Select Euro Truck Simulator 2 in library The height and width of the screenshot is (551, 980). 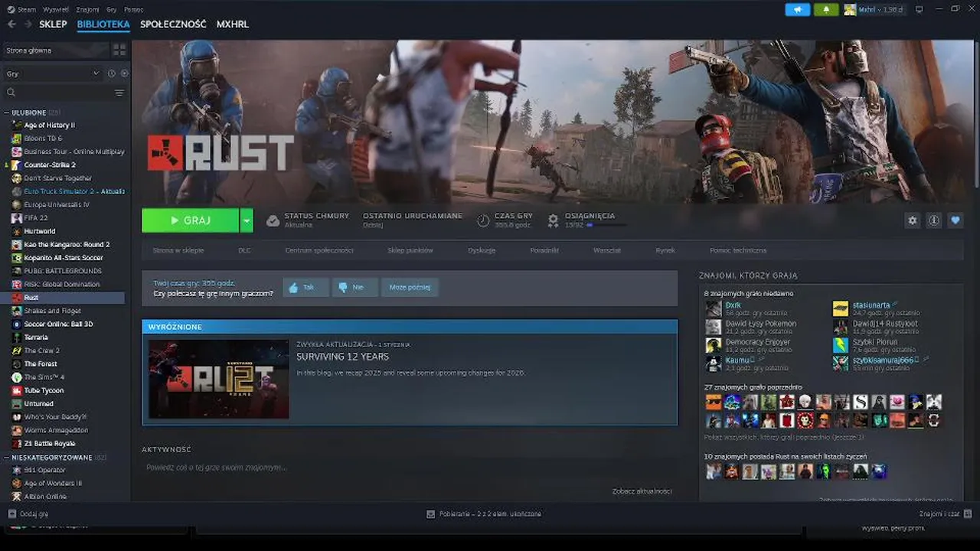coord(74,191)
